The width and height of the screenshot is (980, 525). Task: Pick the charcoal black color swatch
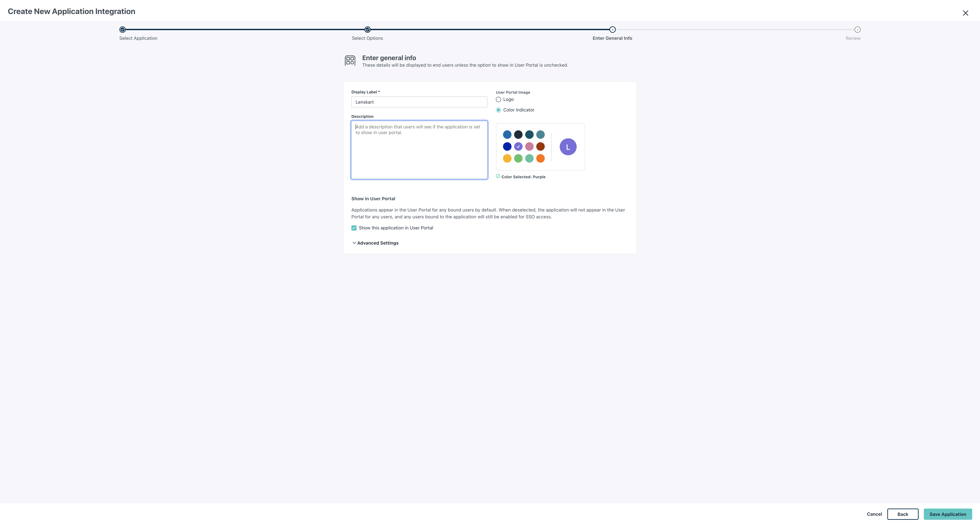pos(518,135)
